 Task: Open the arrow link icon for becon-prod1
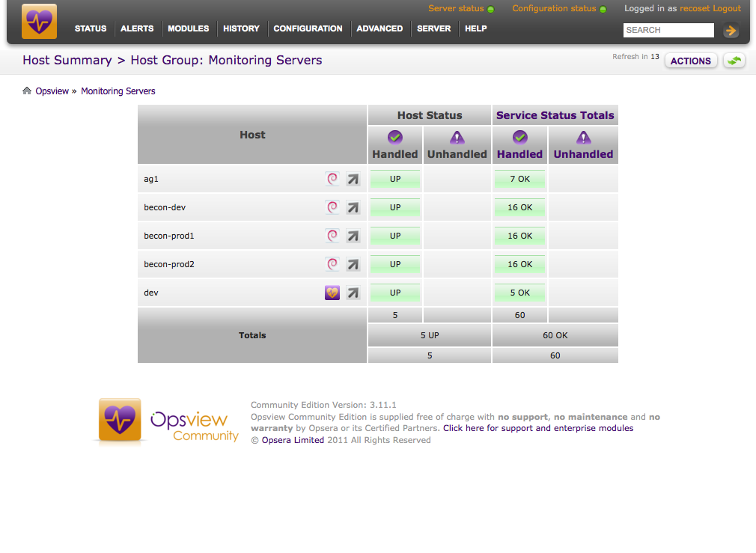[353, 236]
